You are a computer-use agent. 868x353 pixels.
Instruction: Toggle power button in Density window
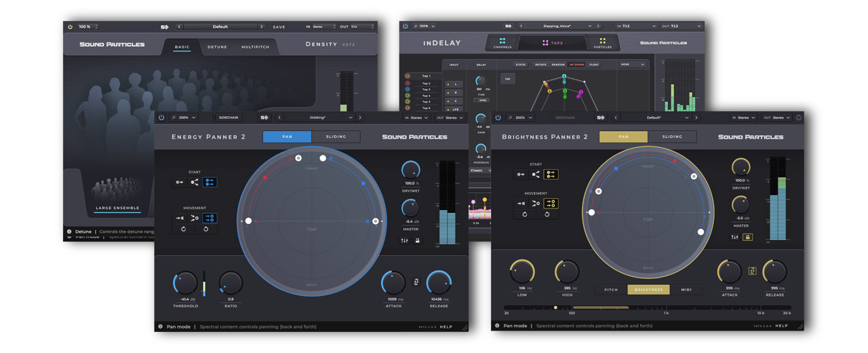[x=70, y=27]
